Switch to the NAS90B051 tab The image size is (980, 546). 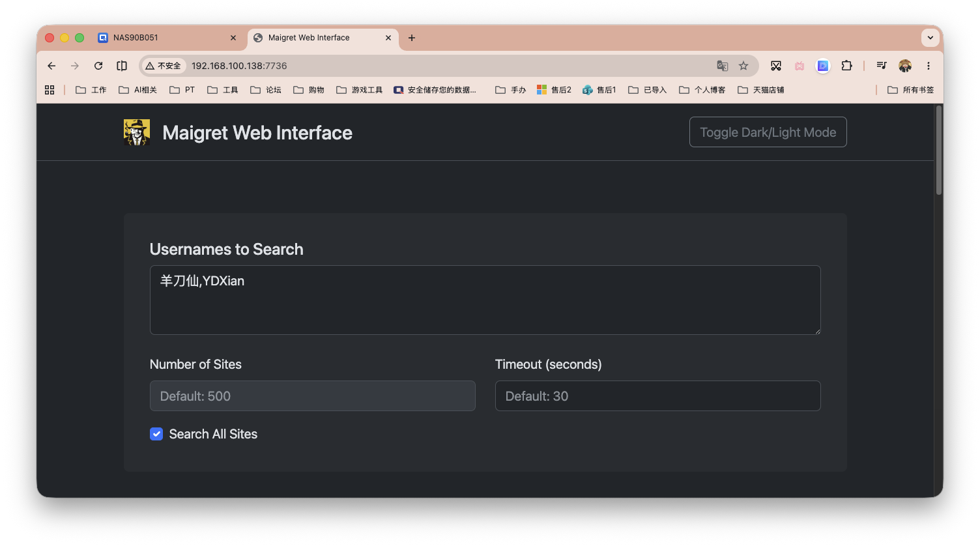(168, 38)
